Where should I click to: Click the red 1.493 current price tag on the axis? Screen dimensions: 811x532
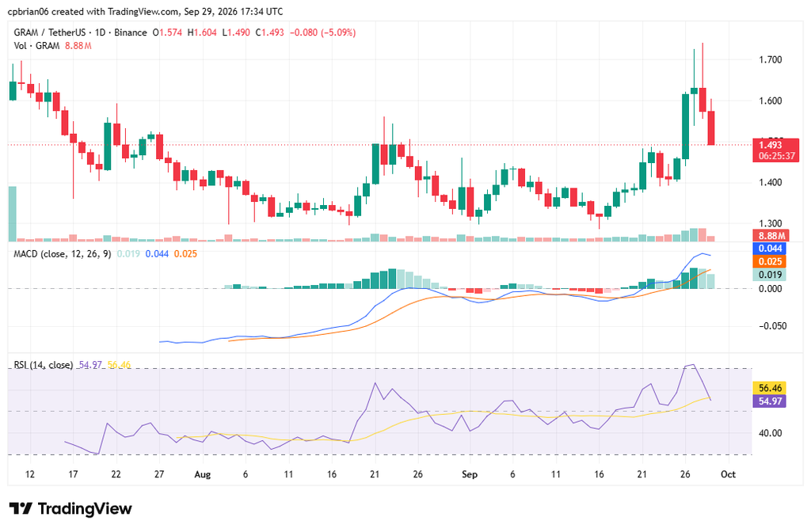pos(771,145)
